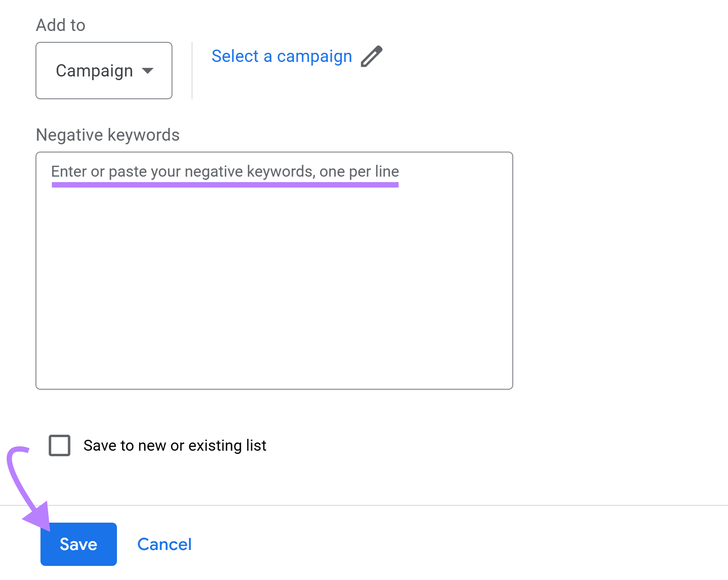728x580 pixels.
Task: Toggle the Save to new or existing list option
Action: click(x=59, y=446)
